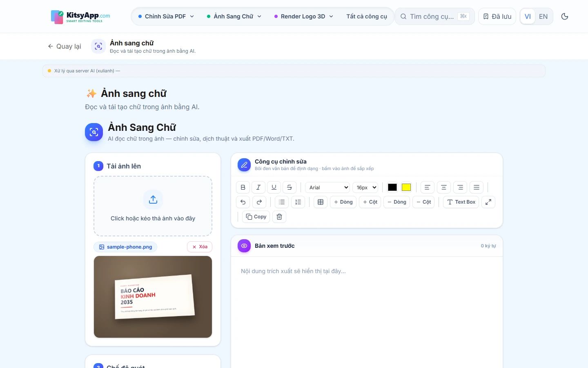Remove a row with − Dòng
The width and height of the screenshot is (588, 368).
point(397,202)
